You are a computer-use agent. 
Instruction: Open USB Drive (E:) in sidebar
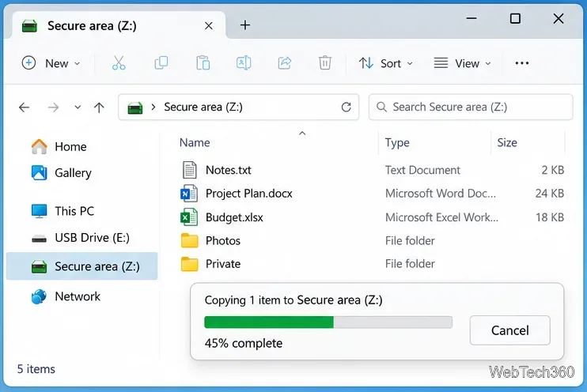(x=81, y=238)
